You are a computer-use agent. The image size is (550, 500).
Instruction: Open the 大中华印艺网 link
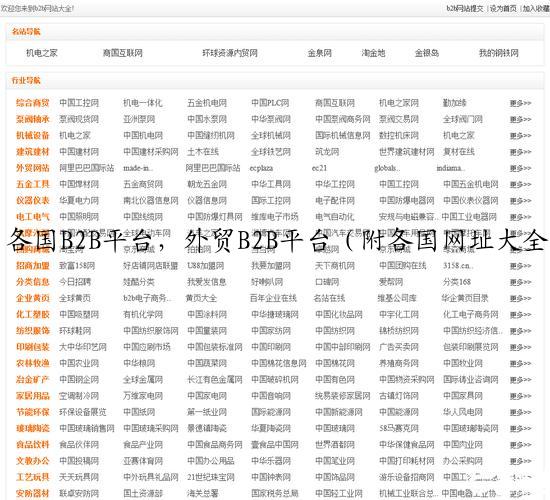(x=83, y=347)
